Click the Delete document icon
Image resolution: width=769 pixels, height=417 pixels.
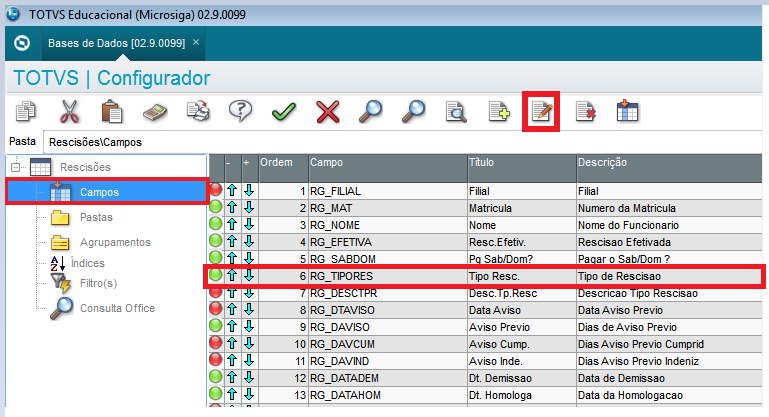coord(585,111)
